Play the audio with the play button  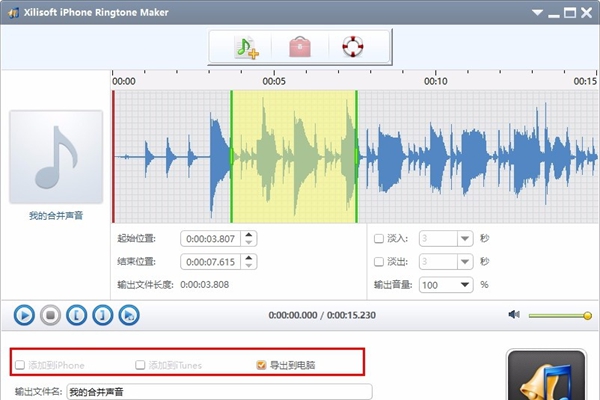coord(24,315)
